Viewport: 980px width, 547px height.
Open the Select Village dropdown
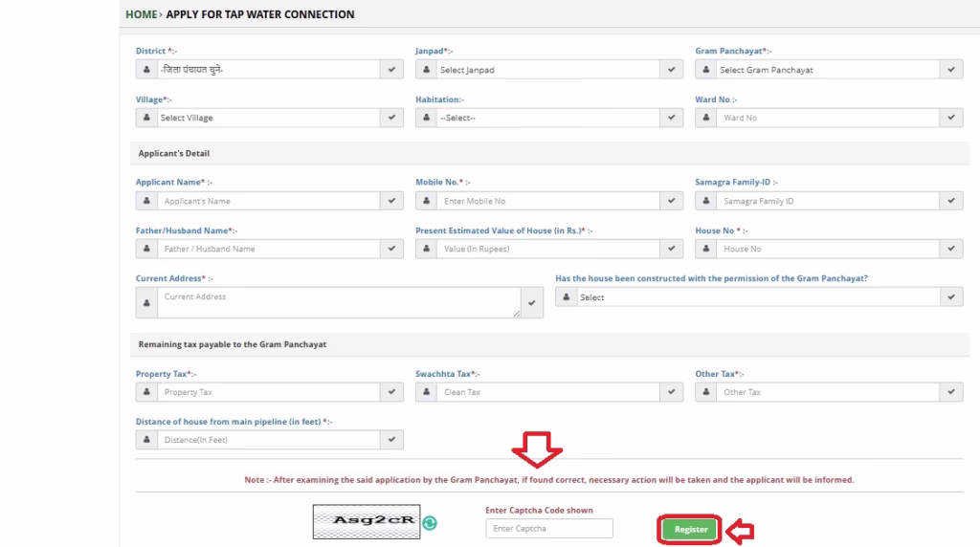coord(269,118)
